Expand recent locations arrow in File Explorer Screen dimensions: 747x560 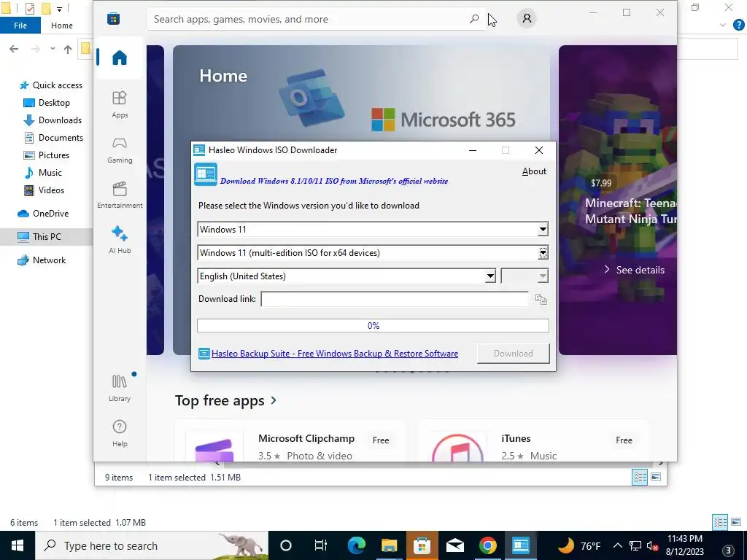point(53,49)
